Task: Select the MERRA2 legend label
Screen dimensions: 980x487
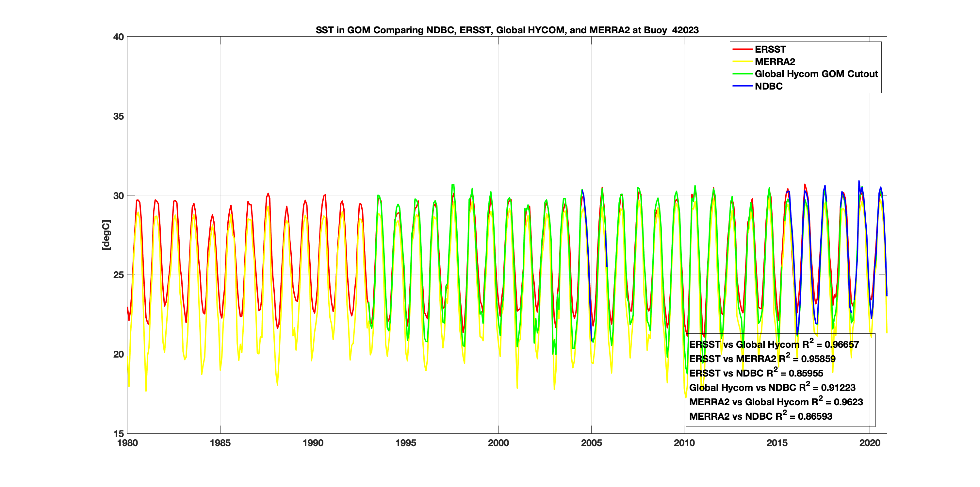Action: tap(775, 62)
